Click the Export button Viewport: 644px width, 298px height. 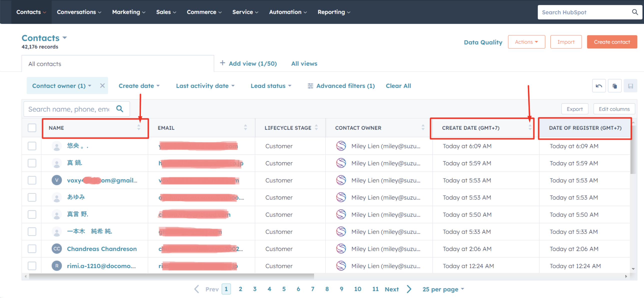pyautogui.click(x=574, y=109)
